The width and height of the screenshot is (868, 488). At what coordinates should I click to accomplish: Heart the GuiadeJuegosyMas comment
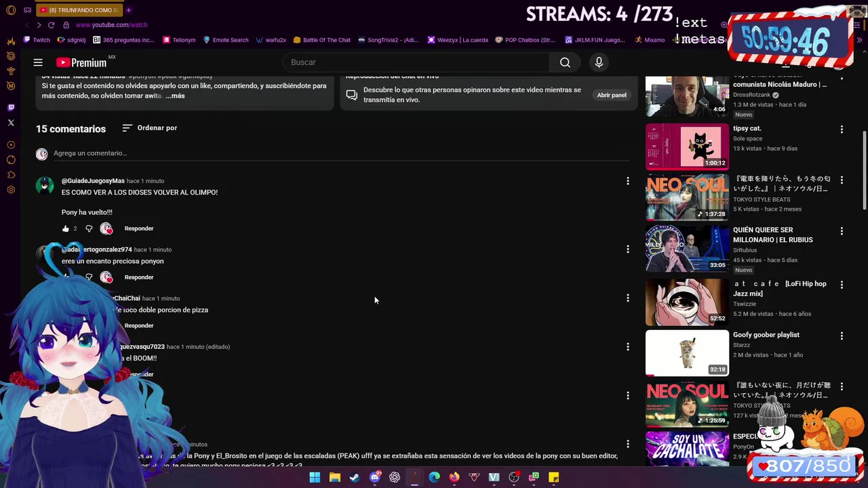[x=106, y=228]
